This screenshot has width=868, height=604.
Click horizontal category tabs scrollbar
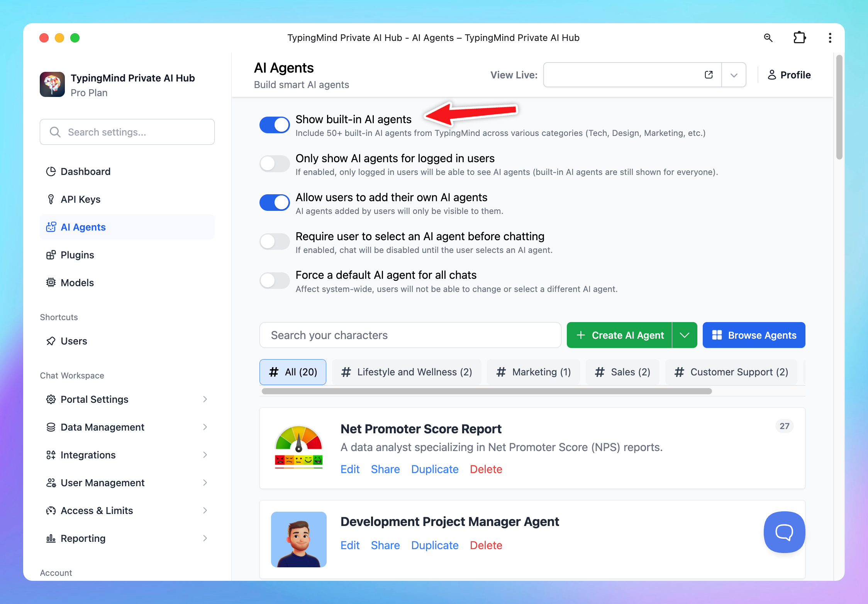(x=487, y=391)
